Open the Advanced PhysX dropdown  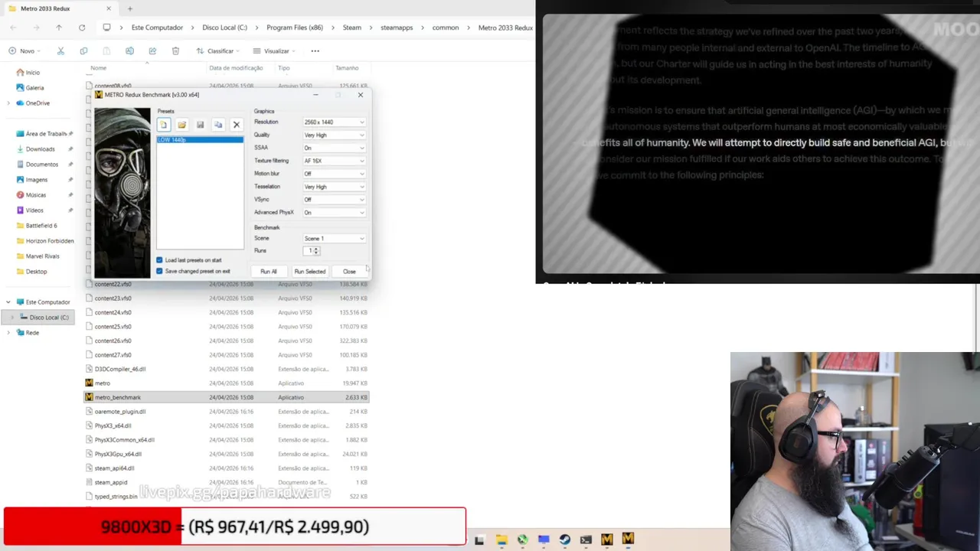click(334, 213)
